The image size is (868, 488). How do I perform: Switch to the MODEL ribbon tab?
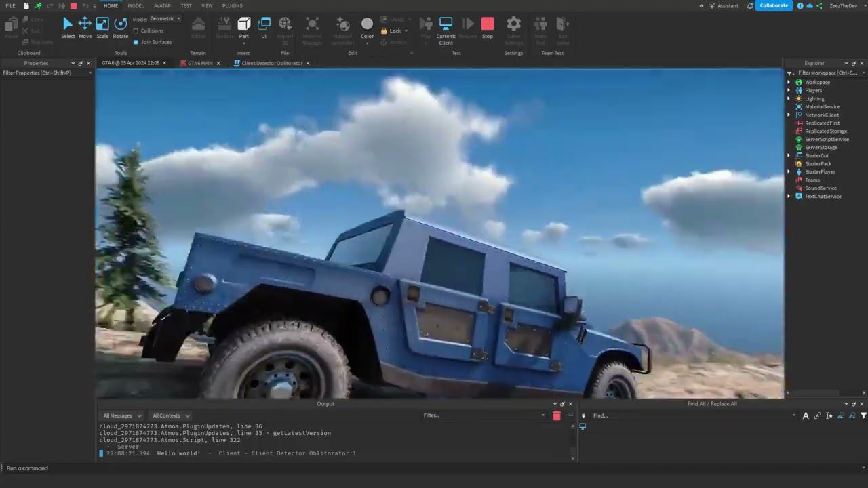136,5
